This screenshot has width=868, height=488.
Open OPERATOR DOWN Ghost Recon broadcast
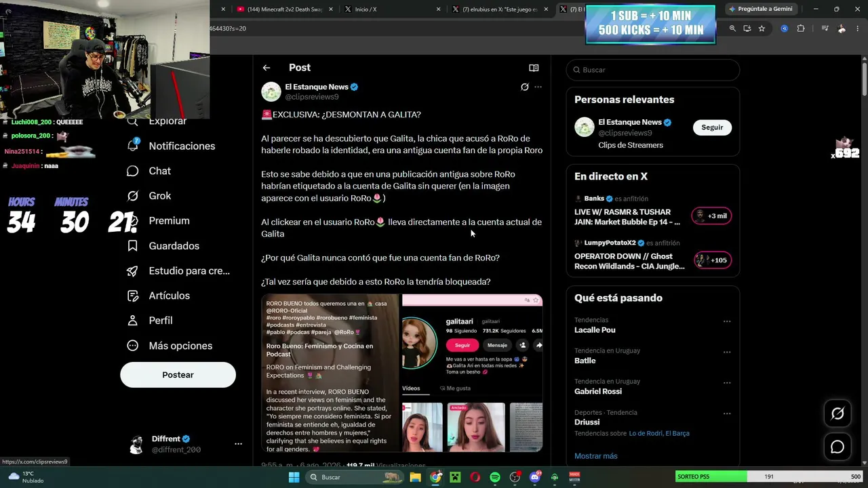coord(629,261)
